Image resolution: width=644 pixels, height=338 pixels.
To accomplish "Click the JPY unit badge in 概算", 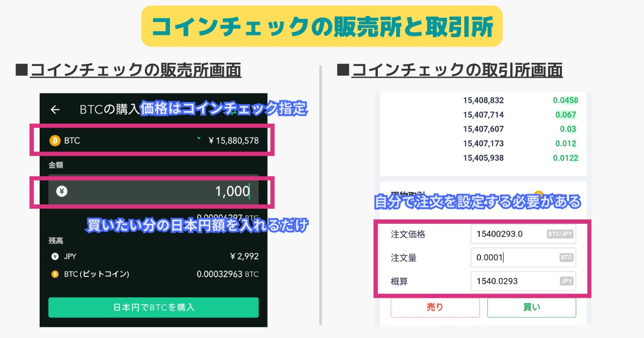I will [x=567, y=281].
